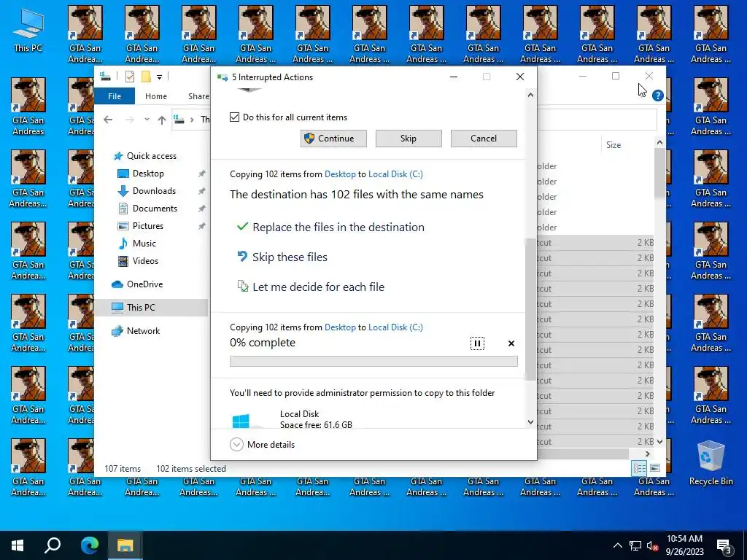
Task: Switch to large thumbnails view icon
Action: [x=655, y=468]
